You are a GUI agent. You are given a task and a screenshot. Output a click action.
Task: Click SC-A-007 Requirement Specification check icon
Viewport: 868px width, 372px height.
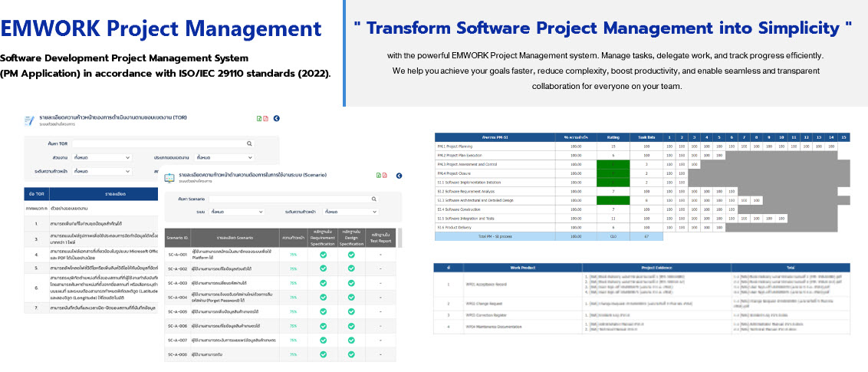(324, 340)
